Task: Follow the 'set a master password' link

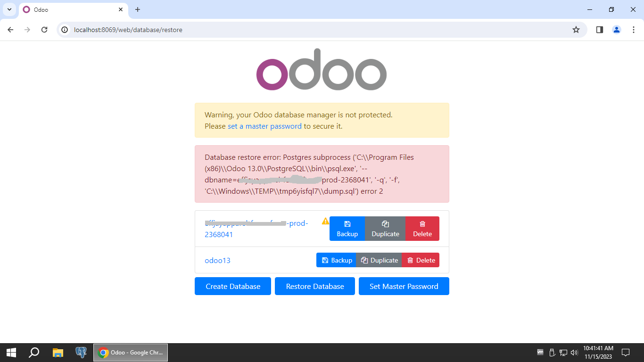Action: coord(264,126)
